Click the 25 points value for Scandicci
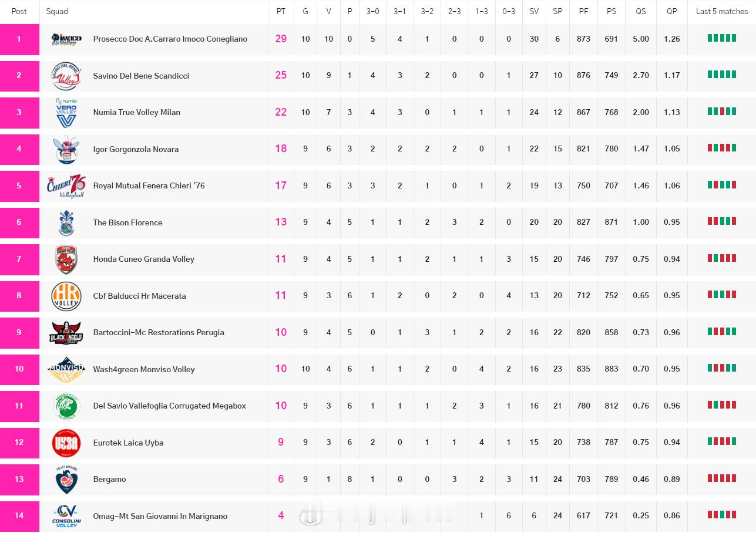Image resolution: width=756 pixels, height=533 pixels. (x=281, y=75)
